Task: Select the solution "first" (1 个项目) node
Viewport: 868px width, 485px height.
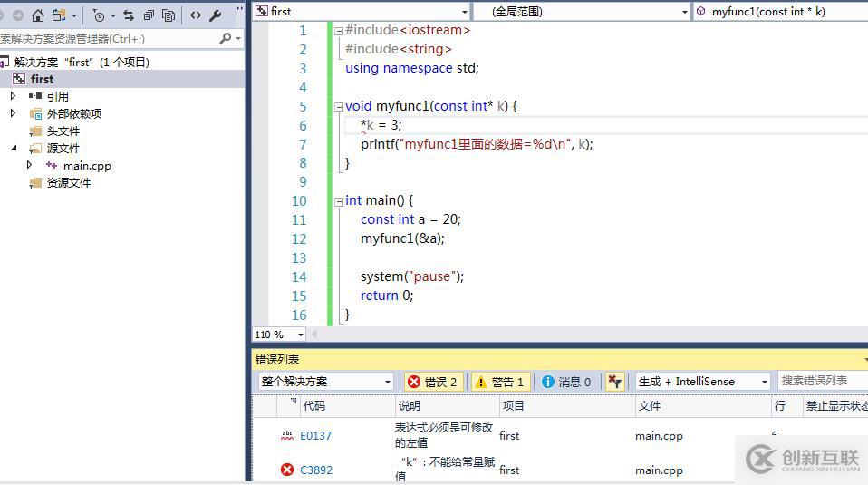Action: point(82,62)
